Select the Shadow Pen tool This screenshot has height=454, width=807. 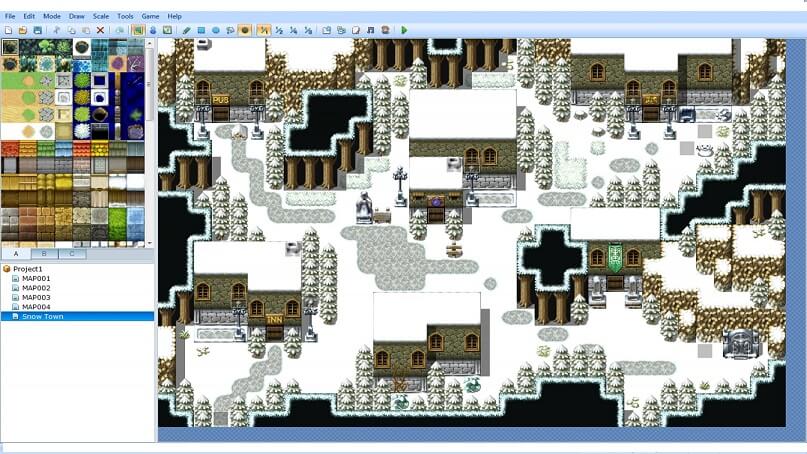[245, 30]
